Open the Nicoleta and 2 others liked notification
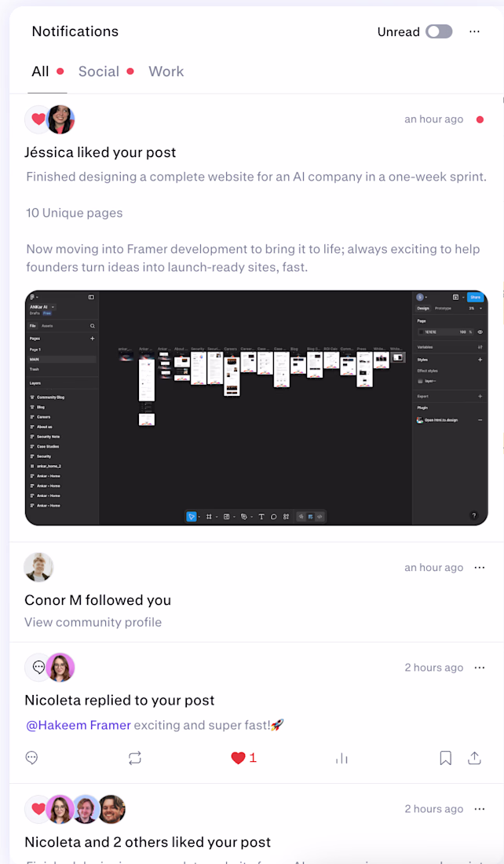The width and height of the screenshot is (504, 864). point(148,842)
